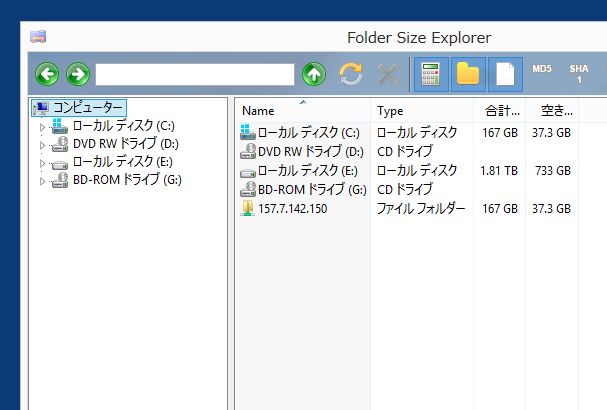Click the ローカル ディスク type in the C: row
The image size is (607, 410).
coord(417,133)
